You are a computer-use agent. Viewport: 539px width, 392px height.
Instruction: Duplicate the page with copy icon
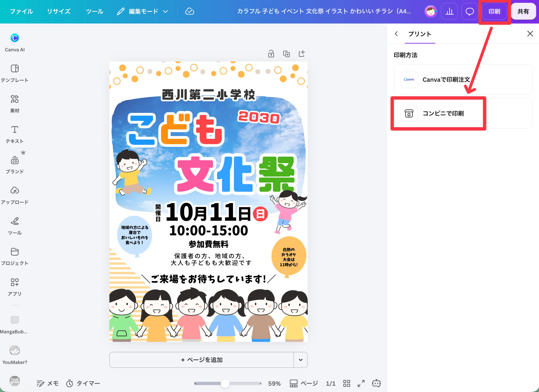pyautogui.click(x=286, y=54)
